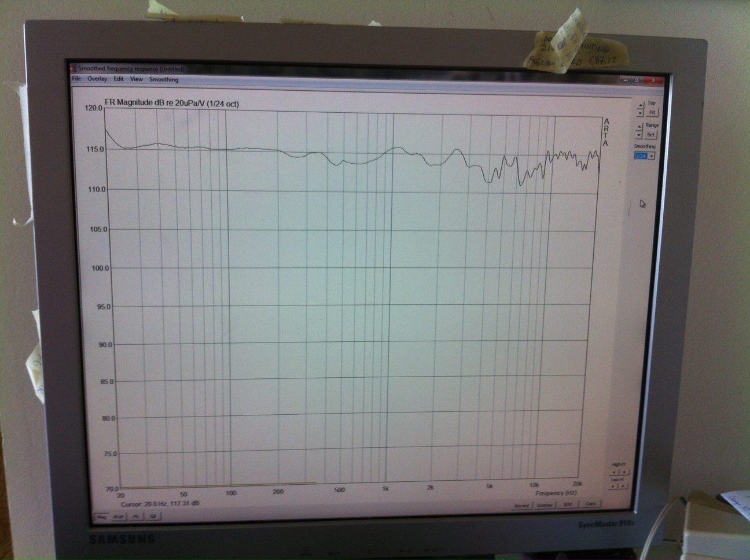
Task: Expand the Smoothing 1/24 dropdown
Action: [x=651, y=156]
